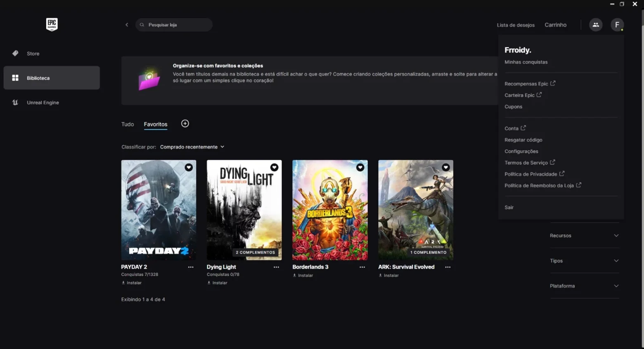Image resolution: width=644 pixels, height=349 pixels.
Task: Open Minhas conquistas in profile menu
Action: pyautogui.click(x=526, y=62)
